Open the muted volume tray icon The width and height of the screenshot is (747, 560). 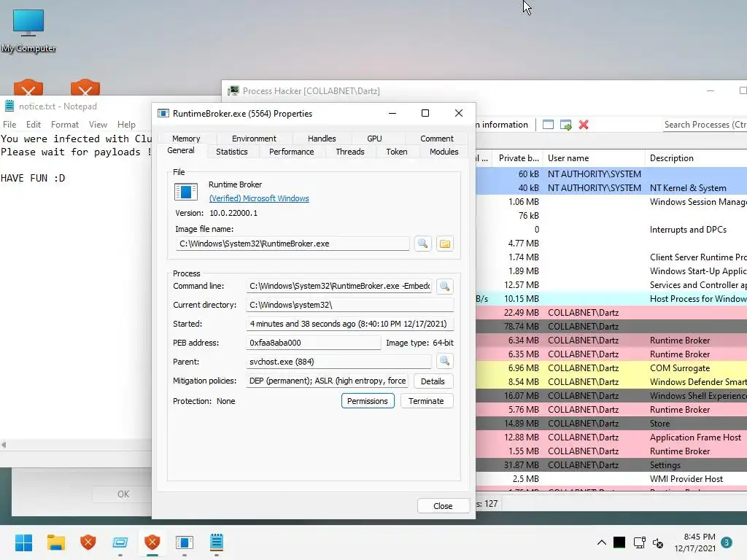658,542
